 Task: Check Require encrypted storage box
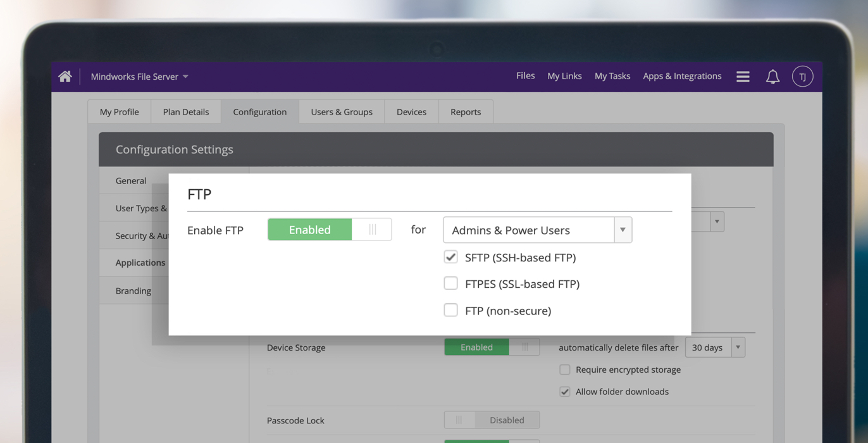point(565,370)
